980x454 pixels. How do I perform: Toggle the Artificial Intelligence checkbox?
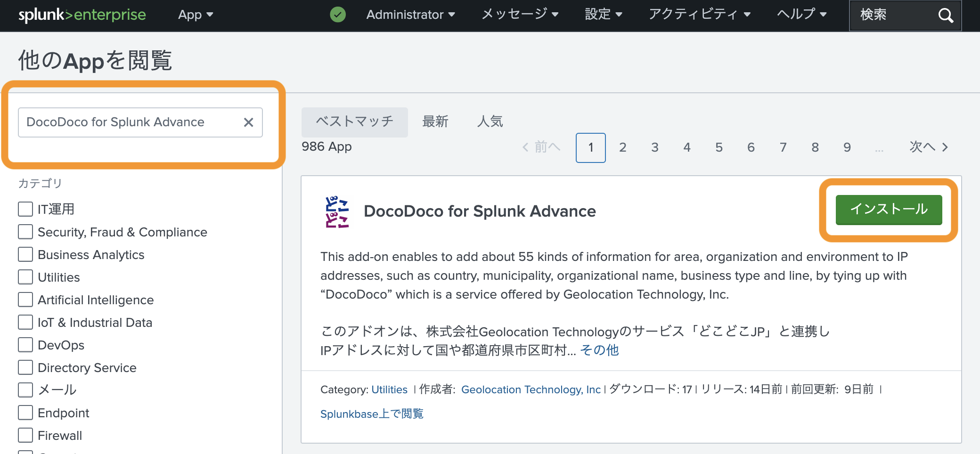click(x=25, y=300)
